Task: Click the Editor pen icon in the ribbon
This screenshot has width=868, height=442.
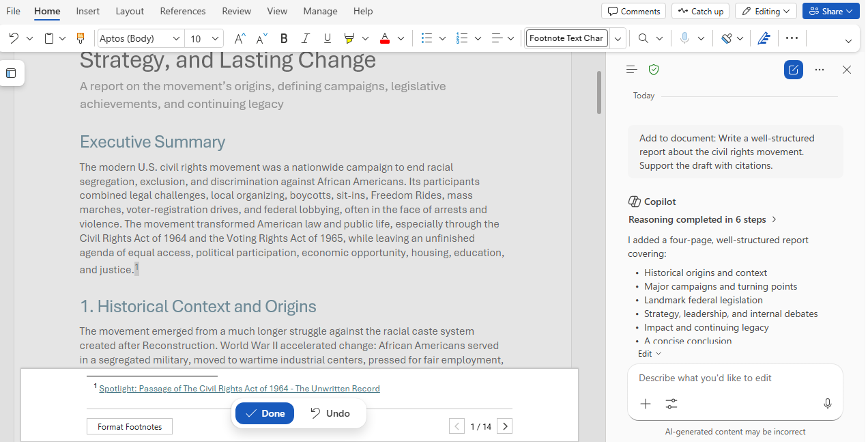Action: click(764, 39)
